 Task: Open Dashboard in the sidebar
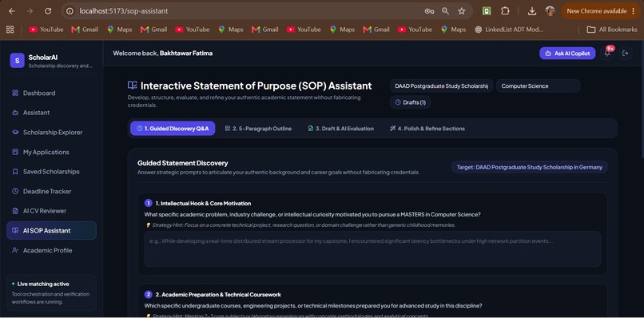(51, 93)
